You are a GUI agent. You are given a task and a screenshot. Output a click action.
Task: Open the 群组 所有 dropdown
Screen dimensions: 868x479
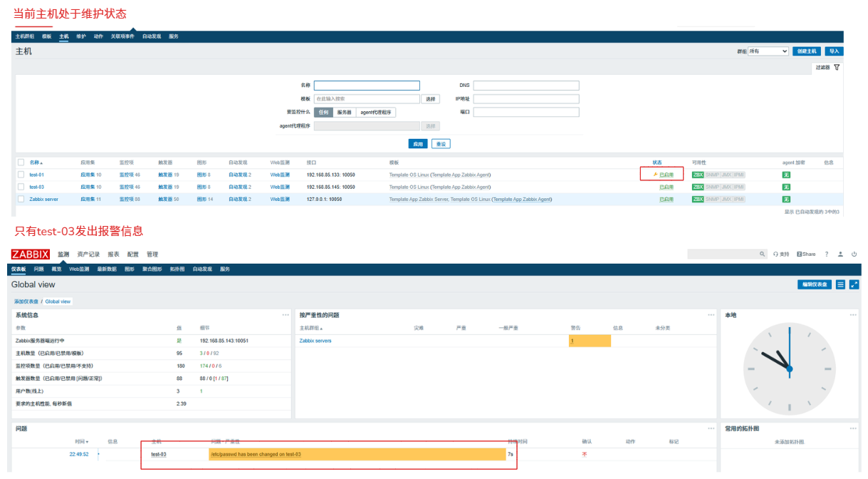click(768, 51)
